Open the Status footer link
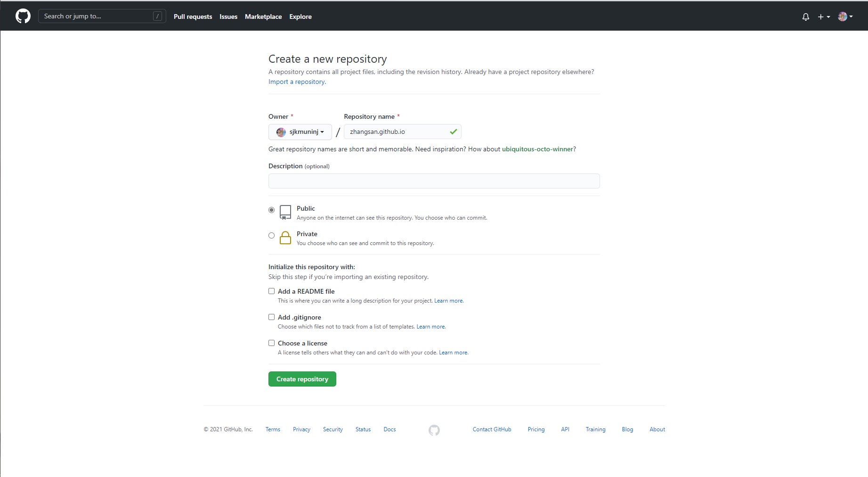Screen dimensions: 868x477 coord(363,429)
